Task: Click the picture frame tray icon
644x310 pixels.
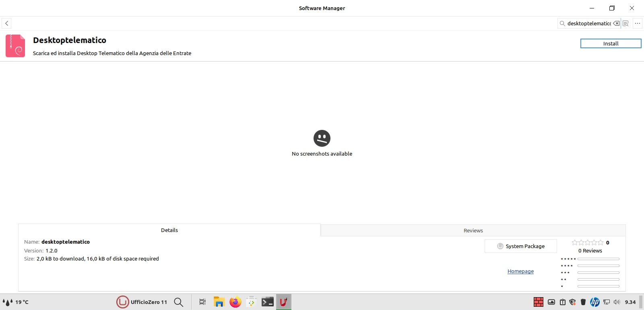Action: pos(551,302)
